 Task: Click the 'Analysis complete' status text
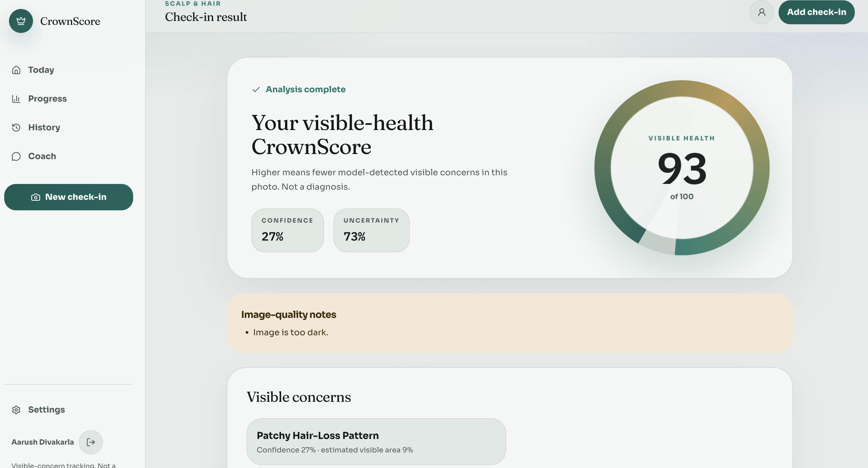click(x=306, y=90)
